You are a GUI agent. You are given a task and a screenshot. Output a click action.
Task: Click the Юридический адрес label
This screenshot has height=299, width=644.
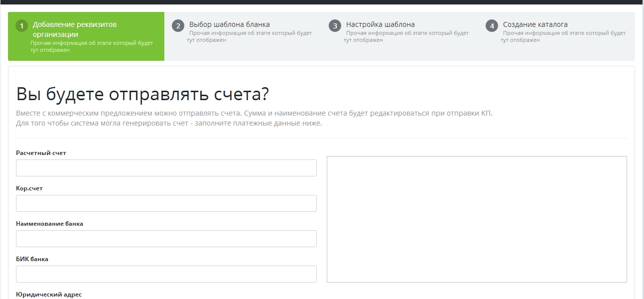tap(49, 295)
